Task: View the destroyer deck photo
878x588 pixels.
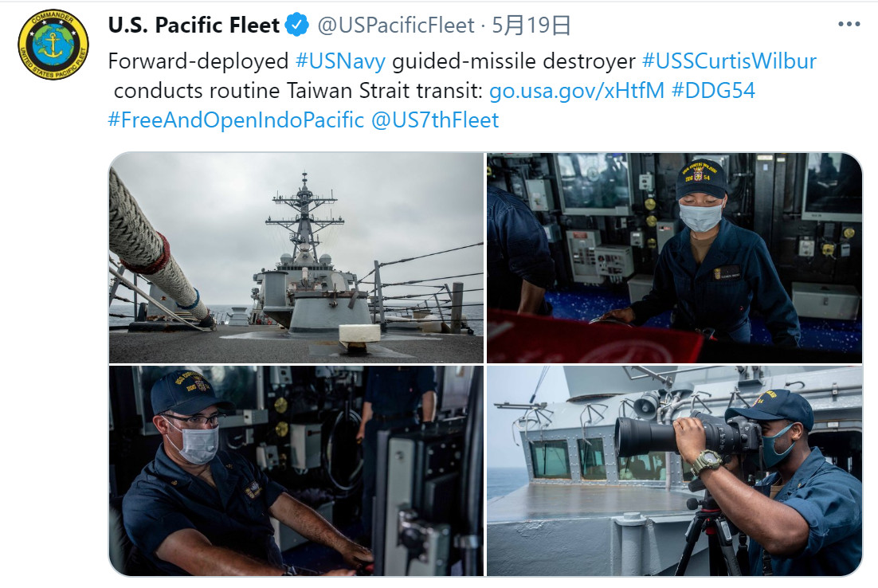Action: pos(296,257)
